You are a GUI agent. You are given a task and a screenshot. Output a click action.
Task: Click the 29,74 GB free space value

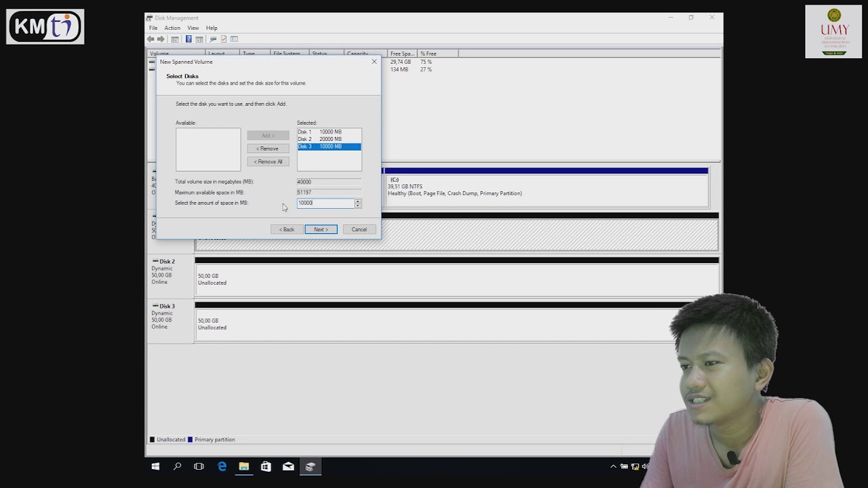(401, 62)
